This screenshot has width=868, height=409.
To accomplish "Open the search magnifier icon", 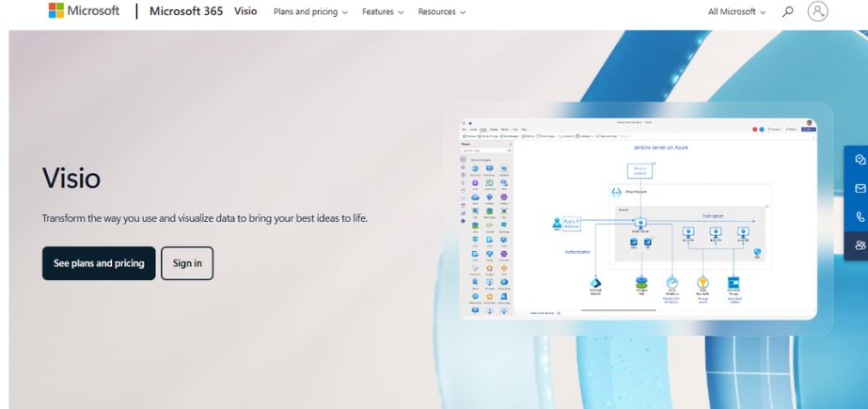I will pos(787,11).
